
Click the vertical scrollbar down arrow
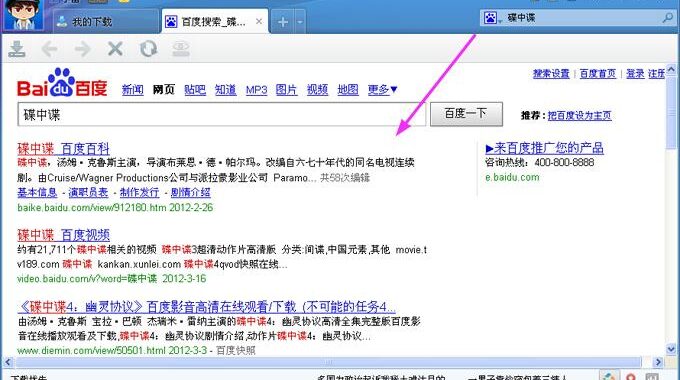[671, 349]
